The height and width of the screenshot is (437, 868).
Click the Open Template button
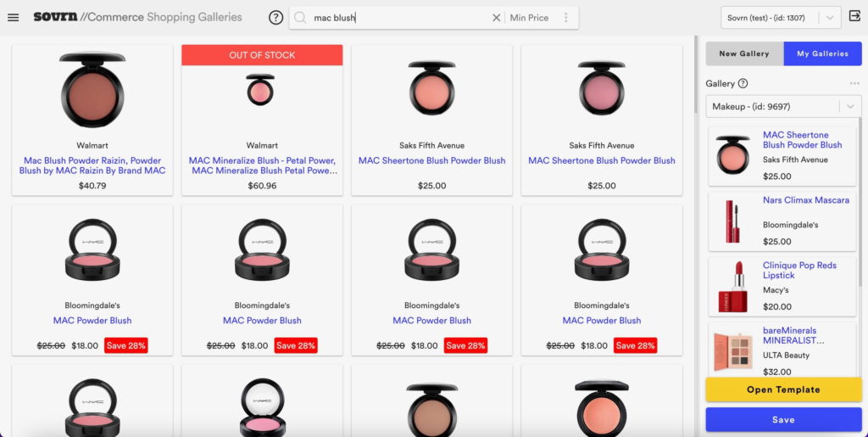783,389
